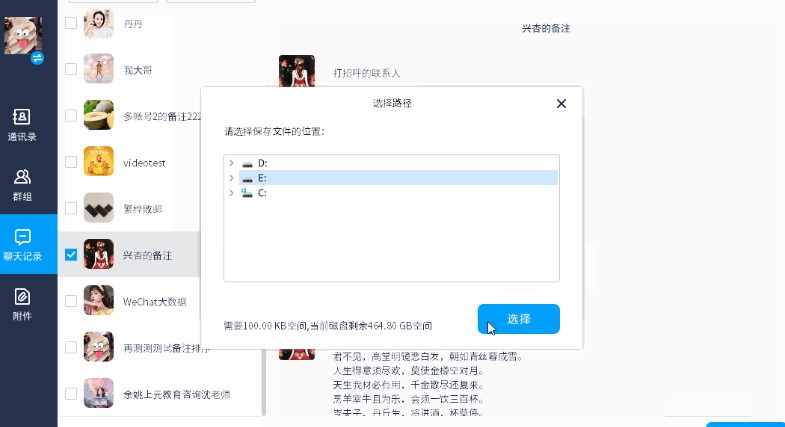
Task: Click the contact list vertical scrollbar
Action: 264,383
